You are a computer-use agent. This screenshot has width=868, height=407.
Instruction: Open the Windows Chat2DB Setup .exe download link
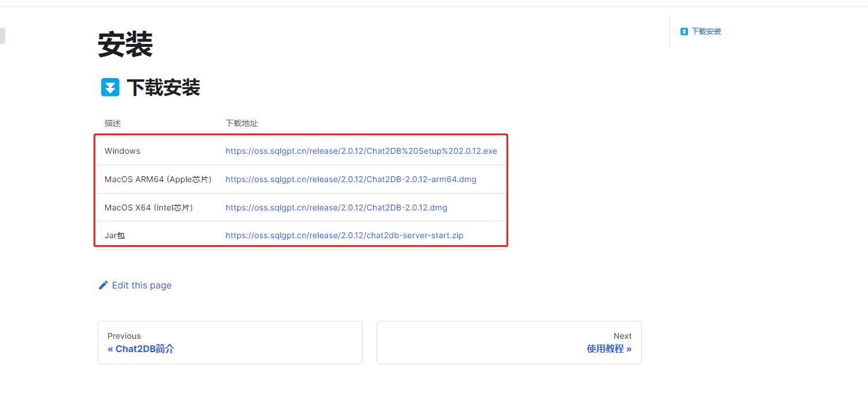point(361,151)
